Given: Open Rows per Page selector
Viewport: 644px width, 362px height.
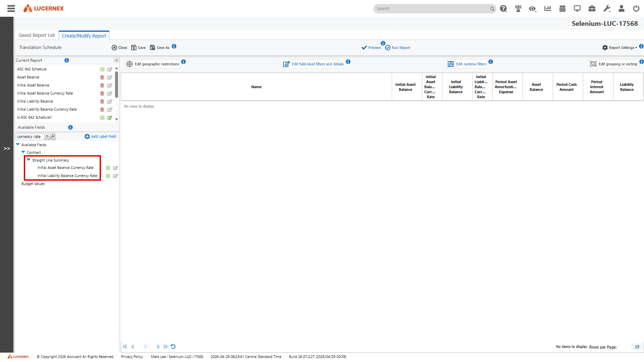Looking at the screenshot, I should point(637,347).
